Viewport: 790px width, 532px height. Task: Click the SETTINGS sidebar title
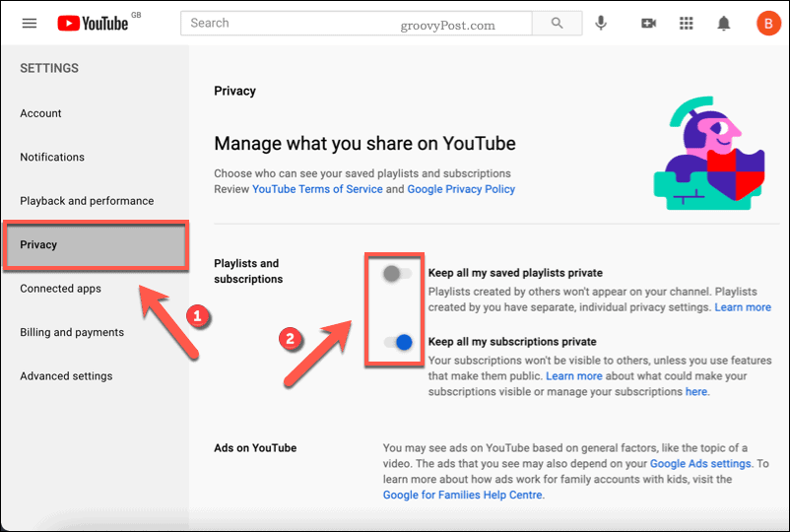click(49, 69)
